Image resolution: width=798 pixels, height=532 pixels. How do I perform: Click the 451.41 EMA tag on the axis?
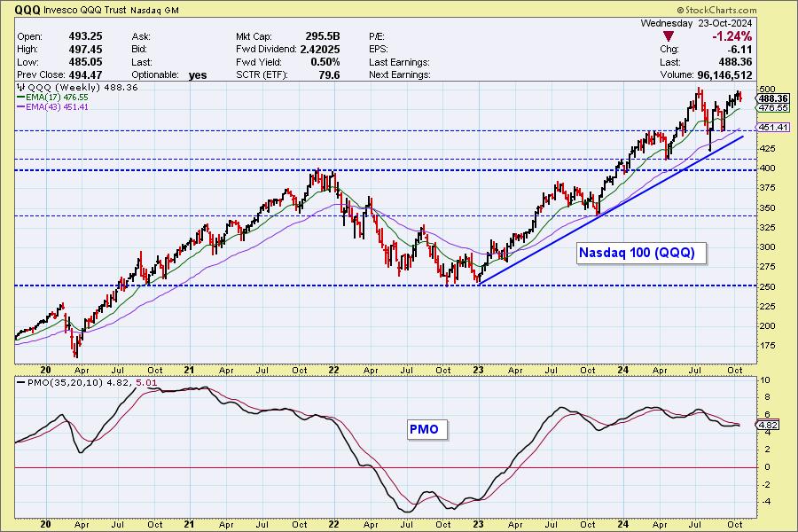(x=773, y=128)
